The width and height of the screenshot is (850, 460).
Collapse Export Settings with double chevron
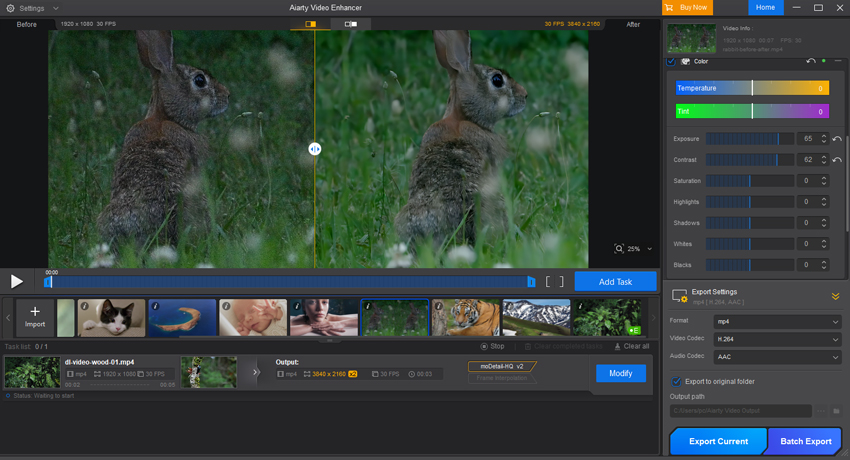835,296
